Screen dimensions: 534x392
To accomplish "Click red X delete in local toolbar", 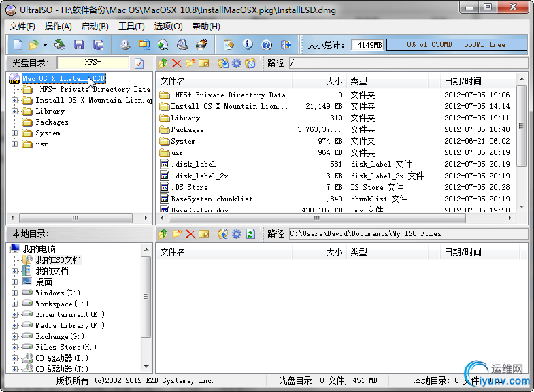I will pyautogui.click(x=190, y=233).
